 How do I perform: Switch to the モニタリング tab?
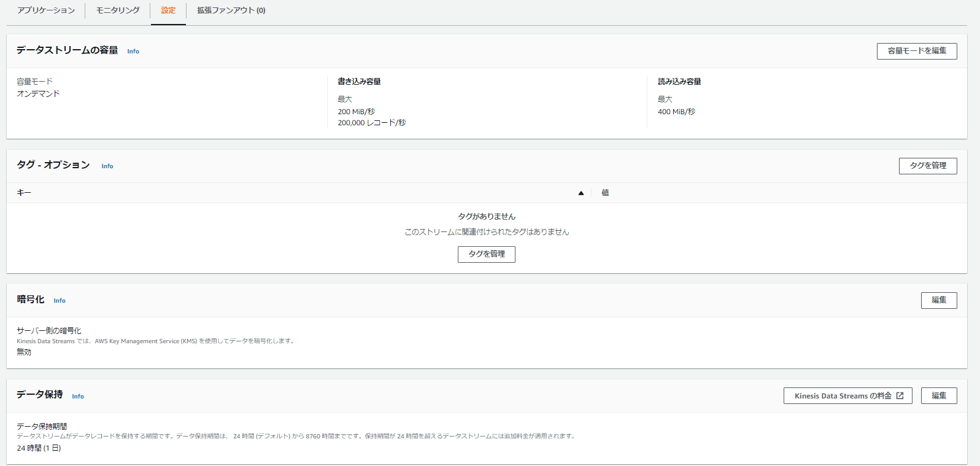[x=118, y=10]
